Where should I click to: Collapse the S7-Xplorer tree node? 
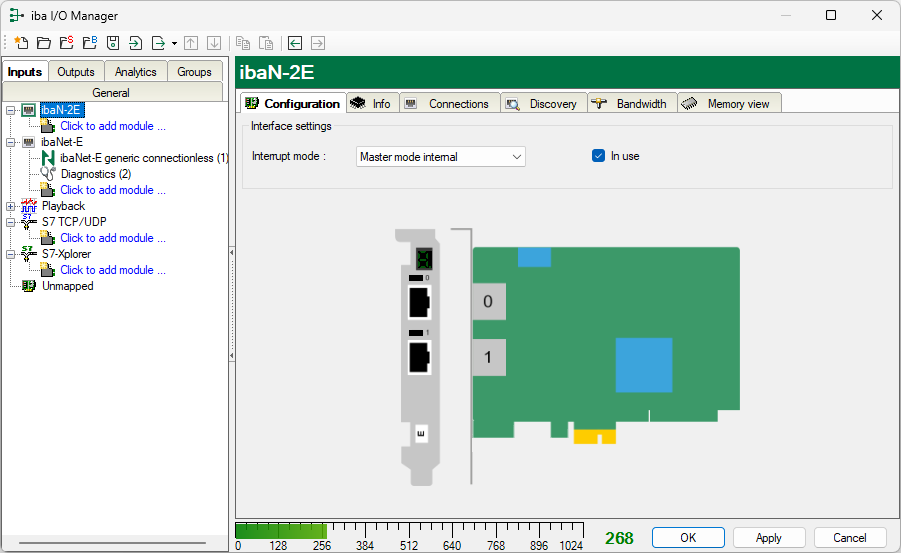11,254
